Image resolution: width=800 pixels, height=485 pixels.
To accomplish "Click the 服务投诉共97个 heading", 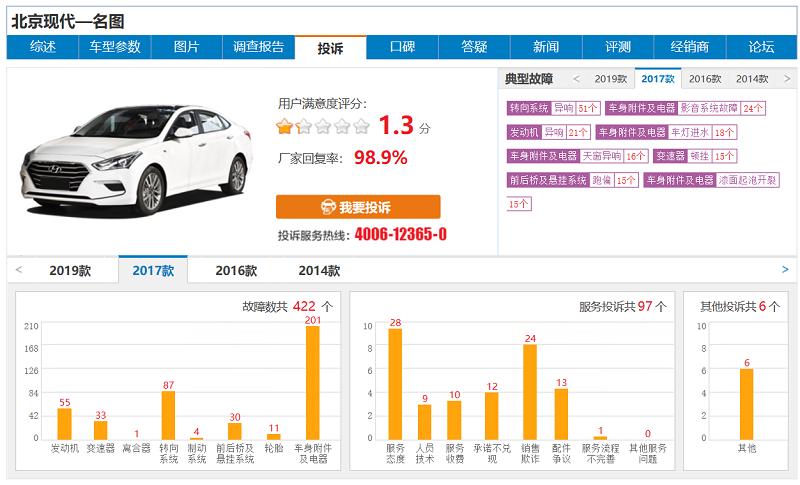I will (622, 307).
